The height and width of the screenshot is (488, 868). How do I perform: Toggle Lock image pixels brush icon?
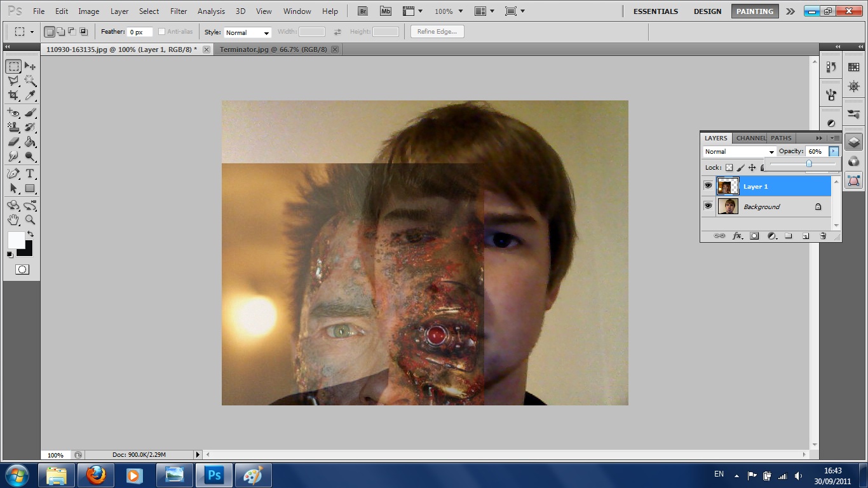741,168
